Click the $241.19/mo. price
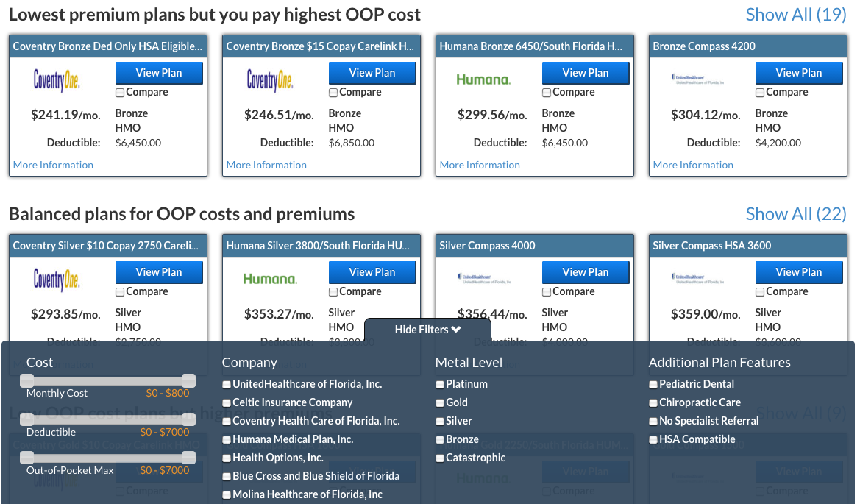860x504 pixels. (65, 115)
